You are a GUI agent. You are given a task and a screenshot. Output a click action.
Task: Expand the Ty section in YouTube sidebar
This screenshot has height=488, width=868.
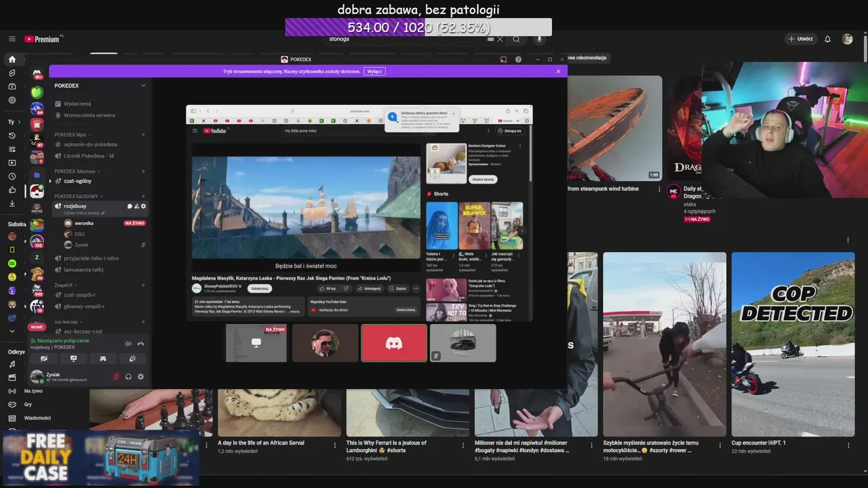(14, 122)
